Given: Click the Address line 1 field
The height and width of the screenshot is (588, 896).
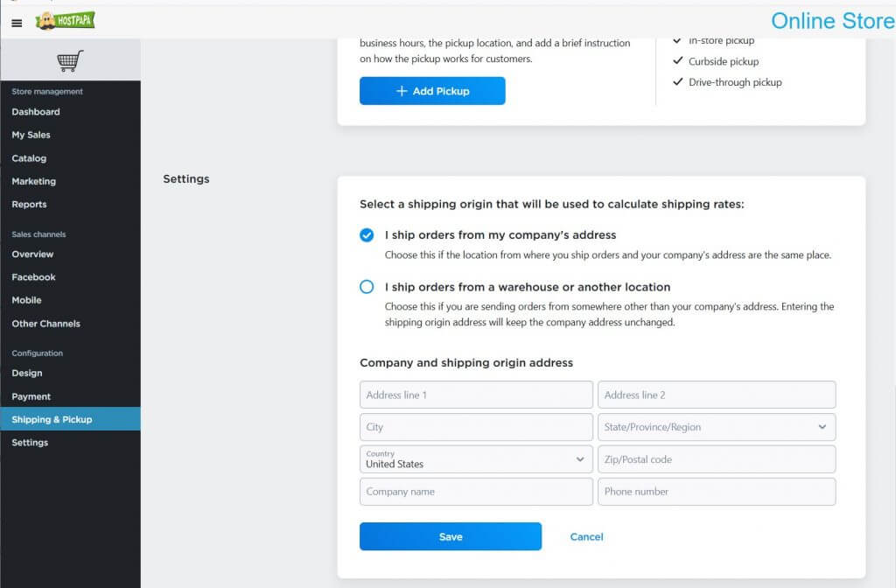Looking at the screenshot, I should (x=475, y=395).
